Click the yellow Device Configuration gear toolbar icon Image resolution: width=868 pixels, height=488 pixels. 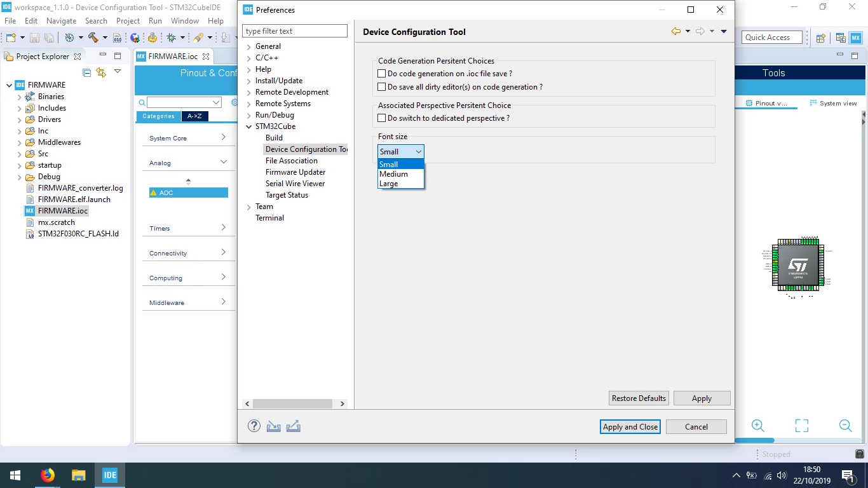click(x=153, y=37)
